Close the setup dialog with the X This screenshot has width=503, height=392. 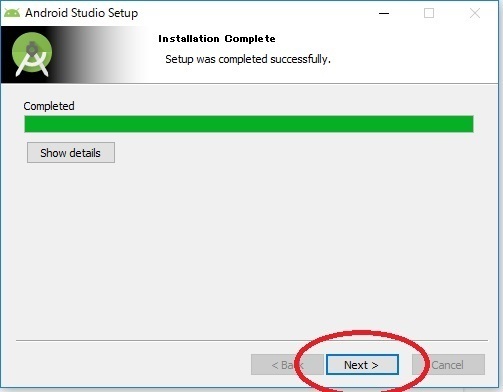tap(475, 13)
